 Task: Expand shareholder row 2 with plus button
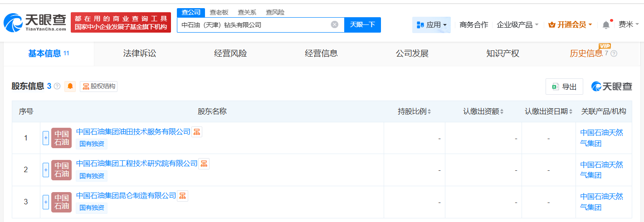(46, 170)
